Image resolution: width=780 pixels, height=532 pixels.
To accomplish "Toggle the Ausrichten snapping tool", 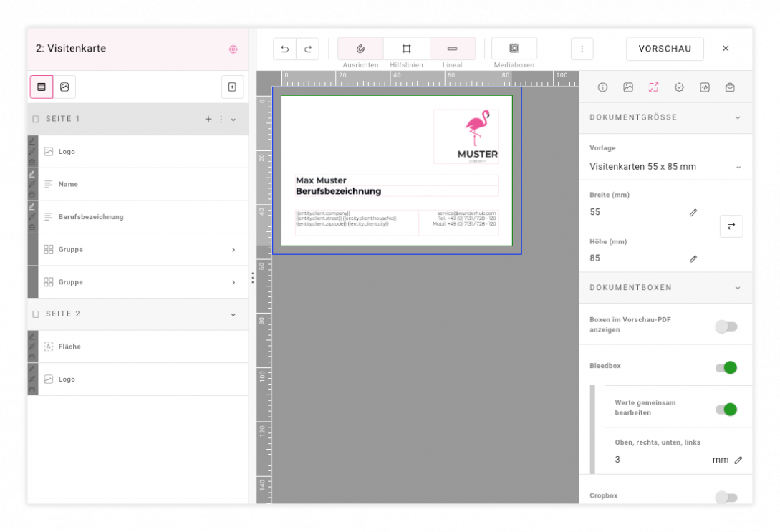I will [x=360, y=49].
